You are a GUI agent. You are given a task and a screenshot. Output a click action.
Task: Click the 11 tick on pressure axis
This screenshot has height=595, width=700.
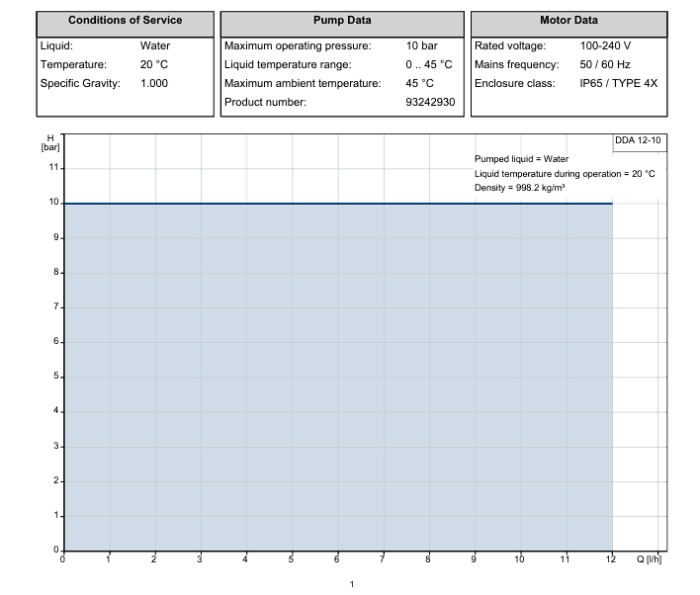tap(53, 167)
